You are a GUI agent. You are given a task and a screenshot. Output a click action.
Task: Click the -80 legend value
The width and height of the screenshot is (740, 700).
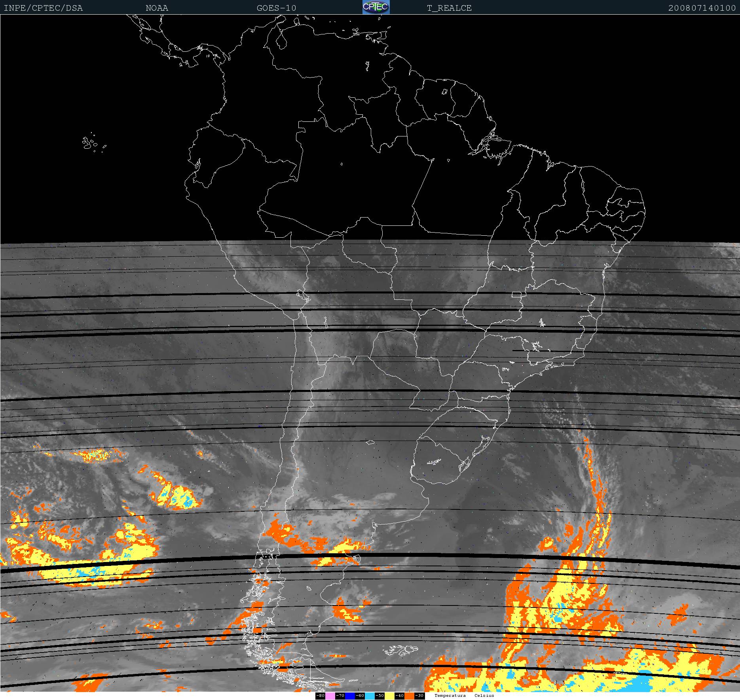[x=320, y=696]
